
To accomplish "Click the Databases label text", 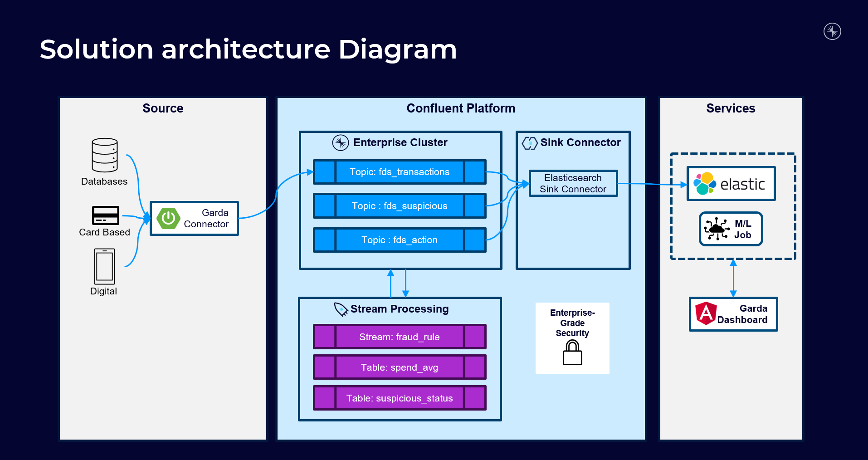I will pos(104,181).
